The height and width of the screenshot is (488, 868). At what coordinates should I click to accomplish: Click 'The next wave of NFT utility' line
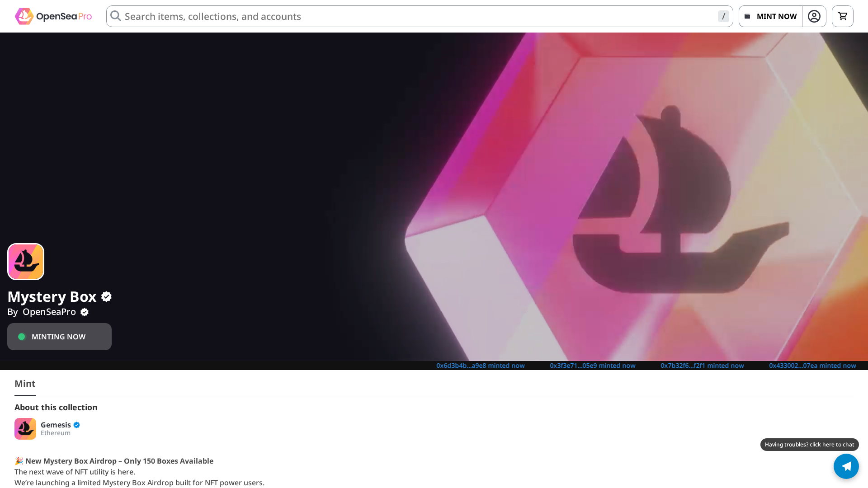click(x=75, y=472)
